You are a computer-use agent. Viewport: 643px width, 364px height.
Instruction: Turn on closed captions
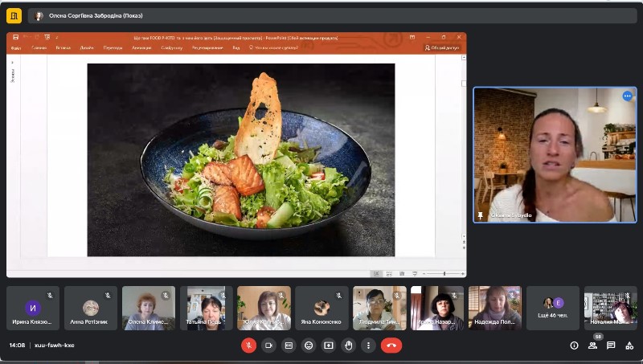click(x=289, y=346)
